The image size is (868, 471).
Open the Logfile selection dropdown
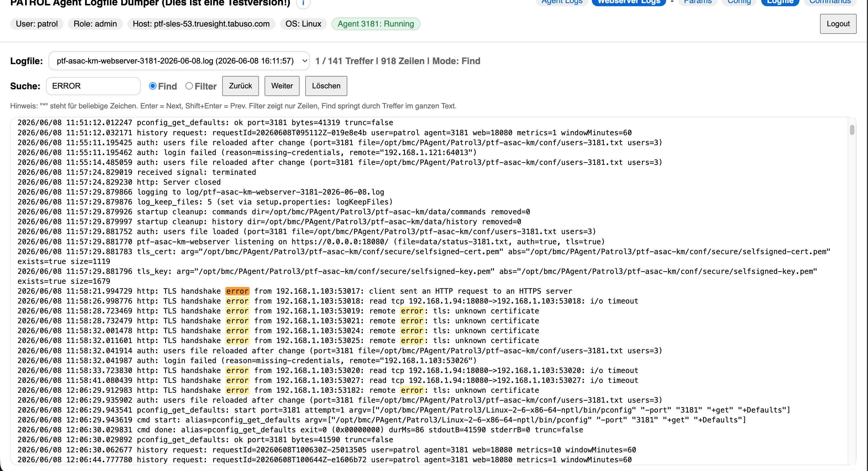(x=179, y=61)
